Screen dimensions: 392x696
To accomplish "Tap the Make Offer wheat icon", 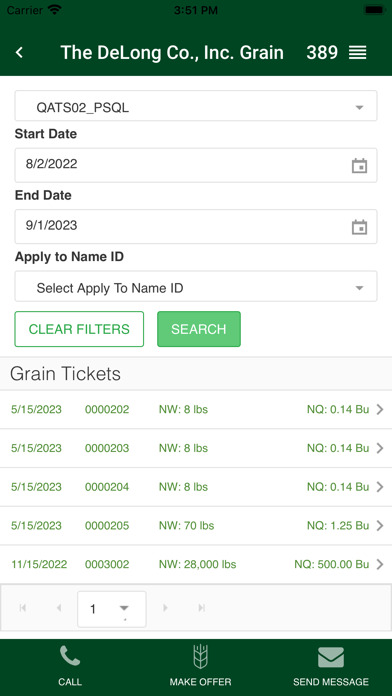I will click(200, 656).
